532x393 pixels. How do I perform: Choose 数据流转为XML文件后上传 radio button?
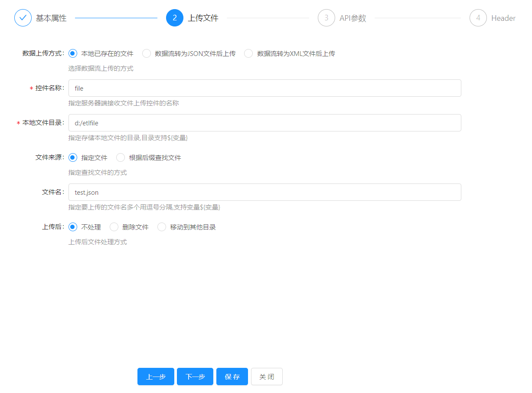[248, 53]
